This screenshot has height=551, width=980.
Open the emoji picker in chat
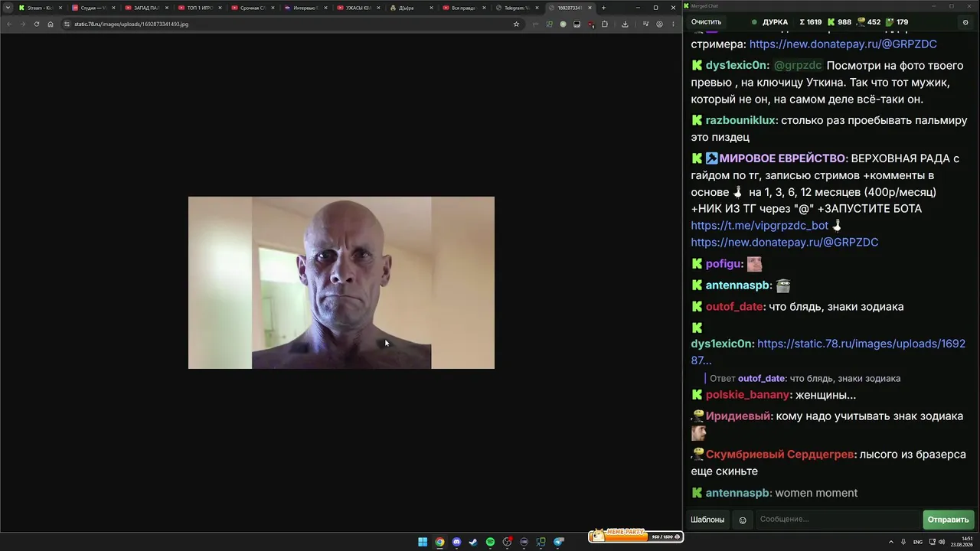click(x=743, y=520)
